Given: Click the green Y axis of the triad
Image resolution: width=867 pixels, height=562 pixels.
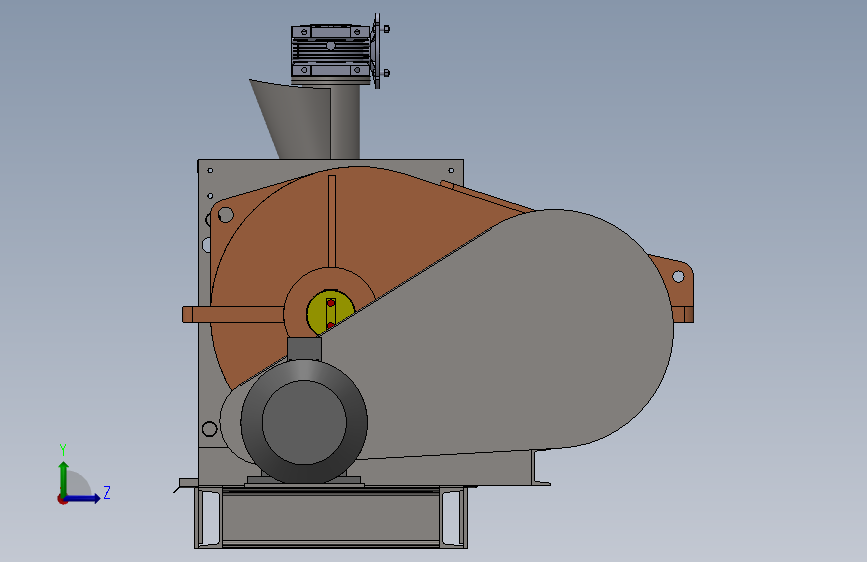Looking at the screenshot, I should point(63,478).
